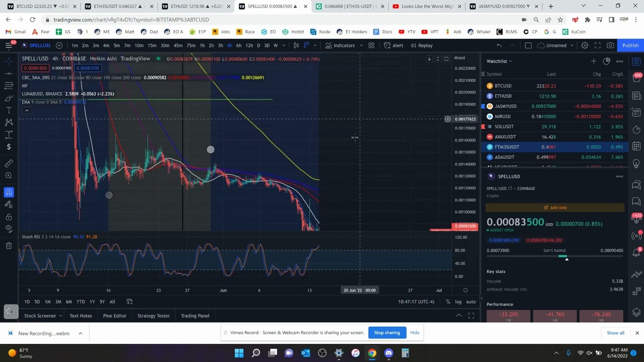Remove drawings with trash icon
This screenshot has width=644, height=362.
click(9, 245)
